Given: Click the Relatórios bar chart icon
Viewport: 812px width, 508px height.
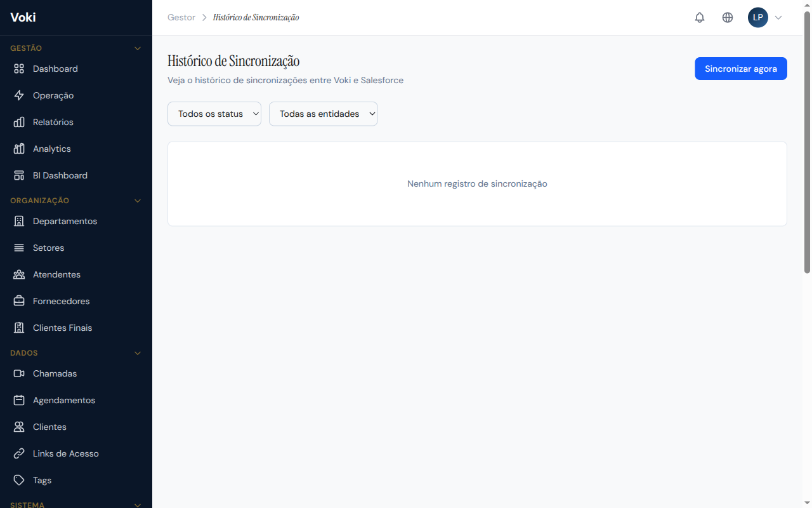Looking at the screenshot, I should [x=19, y=122].
